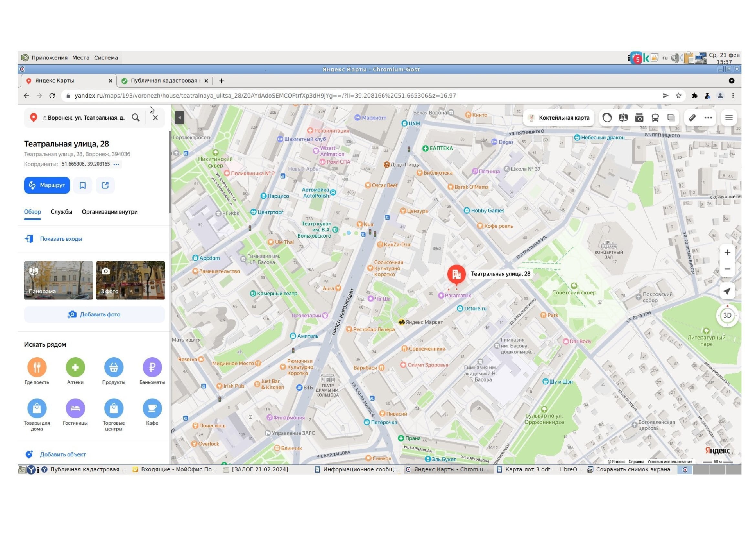
Task: Open the hamburger main menu
Action: (x=729, y=118)
